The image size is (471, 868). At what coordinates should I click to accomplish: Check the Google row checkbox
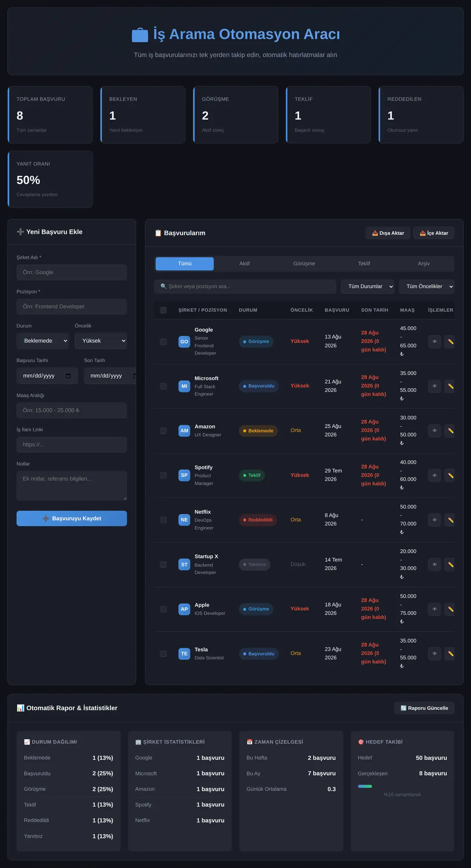pyautogui.click(x=163, y=341)
